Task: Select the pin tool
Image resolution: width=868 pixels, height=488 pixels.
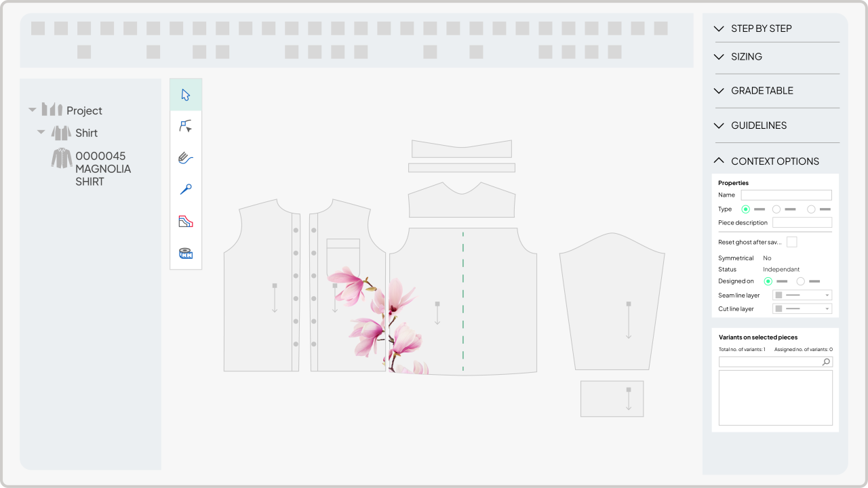Action: click(186, 190)
